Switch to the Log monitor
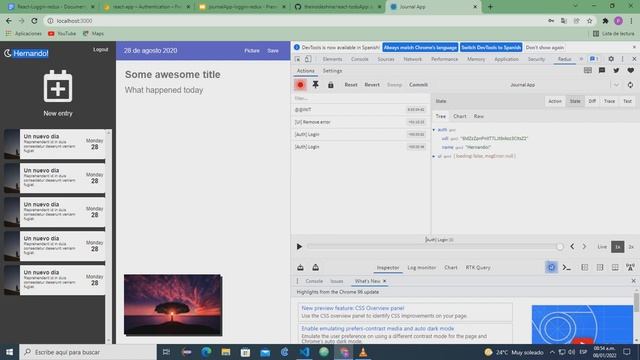Image resolution: width=640 pixels, height=360 pixels. tap(422, 268)
